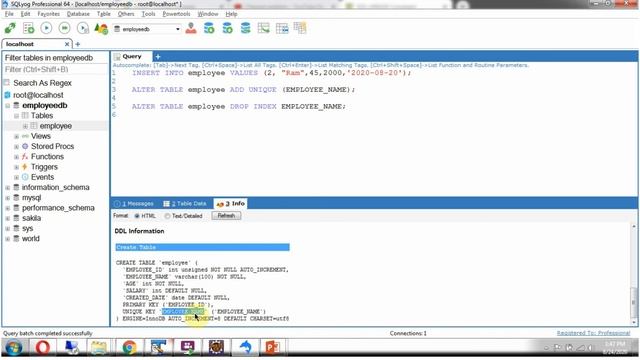Screen dimensions: 640x360
Task: Open the File menu
Action: (x=9, y=14)
